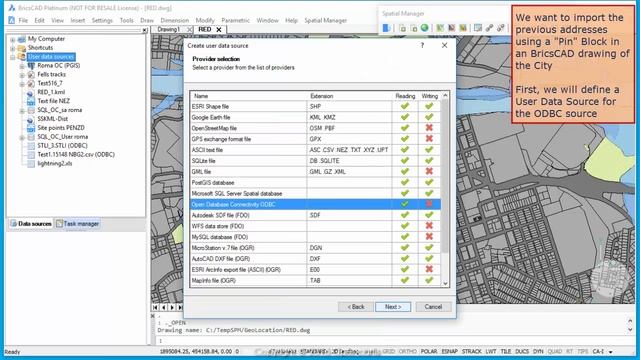
Task: Open the File menu
Action: point(23,20)
